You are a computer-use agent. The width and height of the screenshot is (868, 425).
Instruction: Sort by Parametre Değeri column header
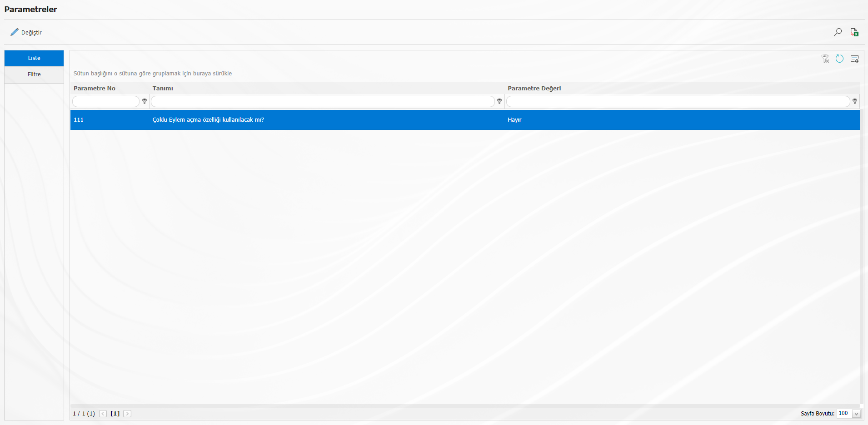point(534,89)
